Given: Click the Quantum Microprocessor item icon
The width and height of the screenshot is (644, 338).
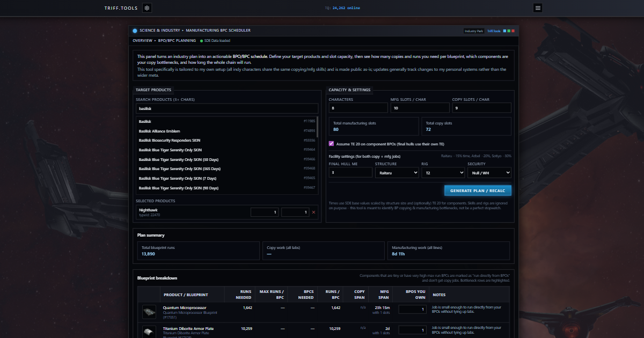Looking at the screenshot, I should tap(149, 312).
